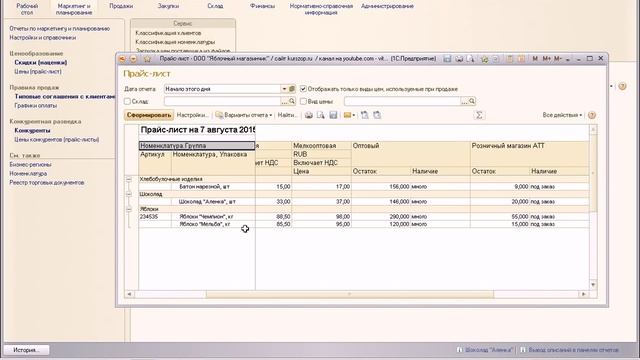Click the collapse-all-groups toolbar icon
Viewport: 640px width, 360px height.
[x=377, y=116]
